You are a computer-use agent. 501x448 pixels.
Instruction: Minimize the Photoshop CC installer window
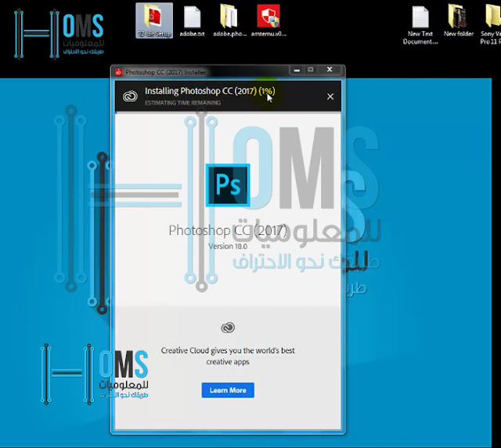tap(297, 70)
